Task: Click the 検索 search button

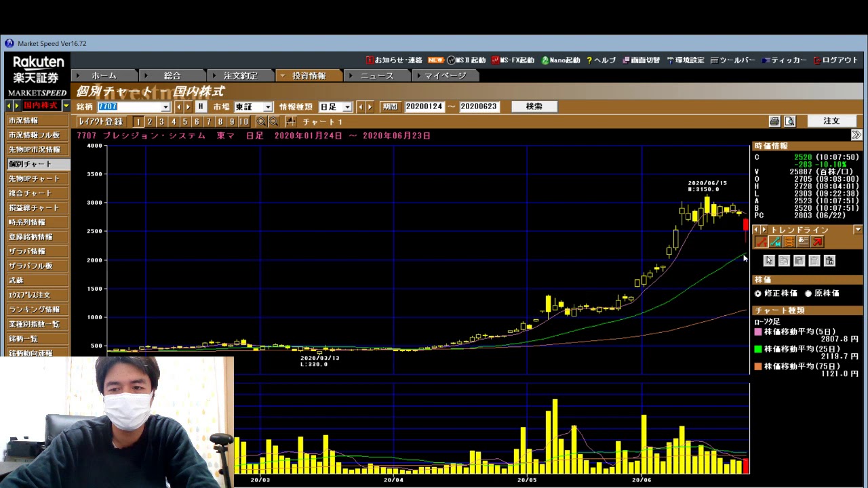Action: (534, 106)
